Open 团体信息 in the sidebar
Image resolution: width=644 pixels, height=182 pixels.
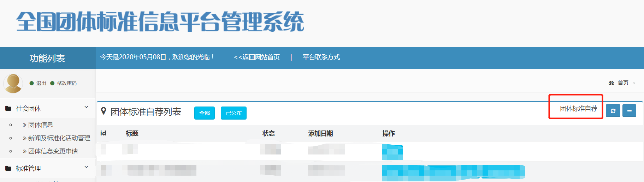(40, 125)
